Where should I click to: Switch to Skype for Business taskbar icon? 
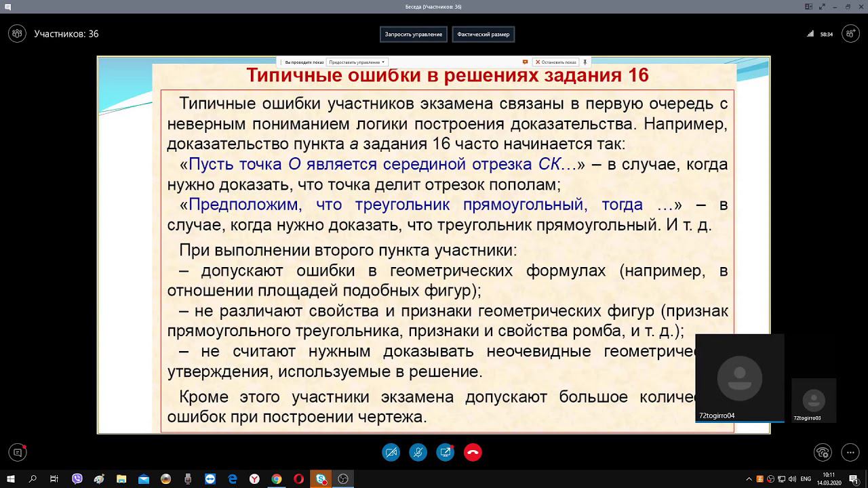click(x=321, y=479)
